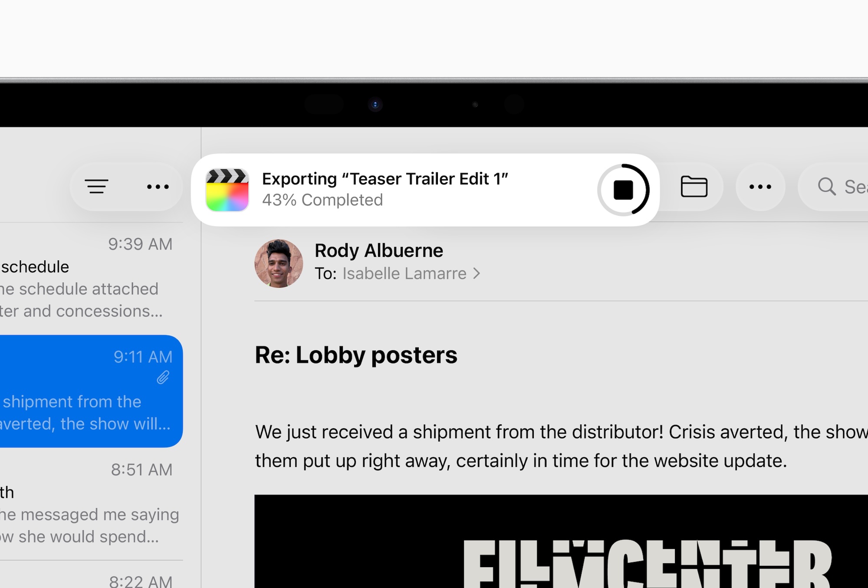The height and width of the screenshot is (588, 868).
Task: Click the filter lines icon
Action: point(96,187)
